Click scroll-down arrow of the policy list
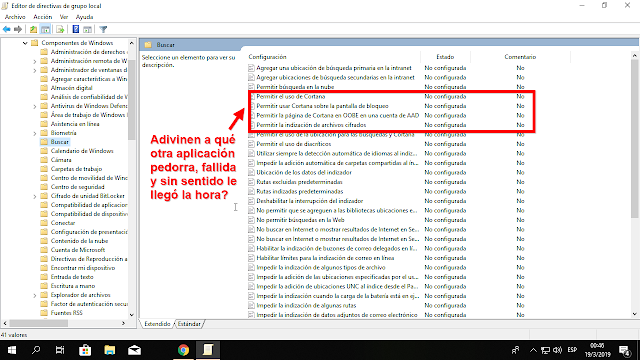Screen dimensions: 640x360 [634, 314]
